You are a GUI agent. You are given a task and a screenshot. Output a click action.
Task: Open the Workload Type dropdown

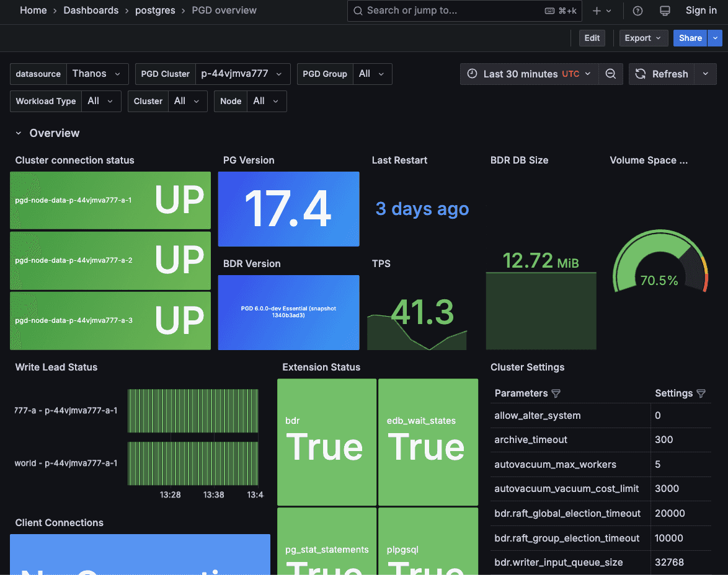101,101
